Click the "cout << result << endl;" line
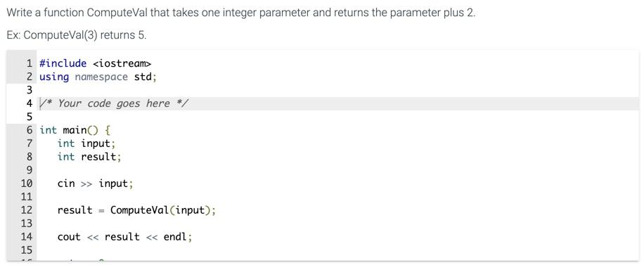The width and height of the screenshot is (644, 265). tap(125, 237)
